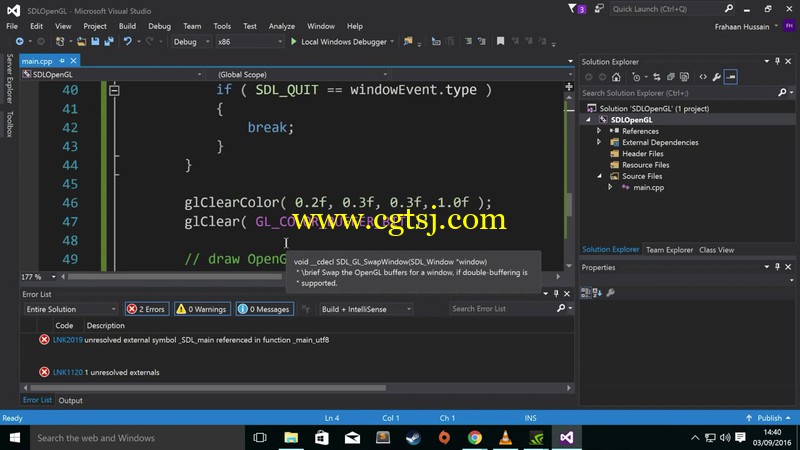Open the Global Scope dropdown
Screen dimensions: 800x450
(302, 74)
